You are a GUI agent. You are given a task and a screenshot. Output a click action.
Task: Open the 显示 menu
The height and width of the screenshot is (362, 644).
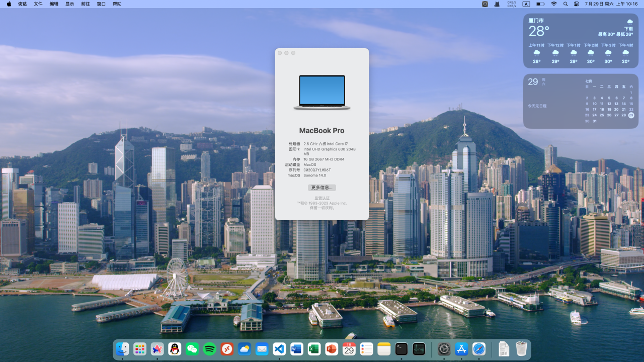69,4
